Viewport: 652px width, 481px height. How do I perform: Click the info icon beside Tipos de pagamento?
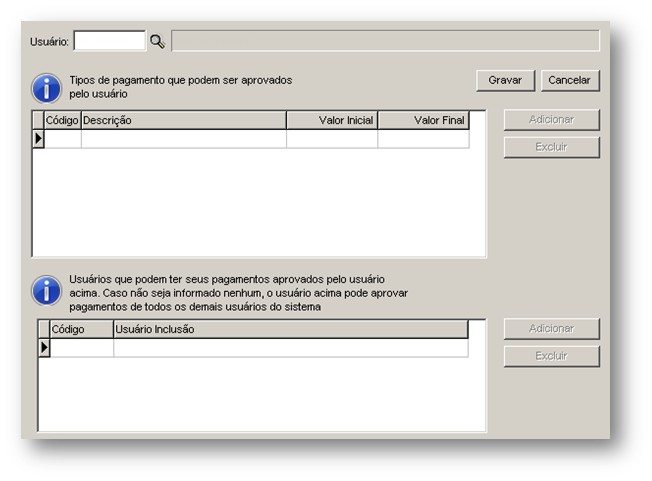pyautogui.click(x=46, y=88)
